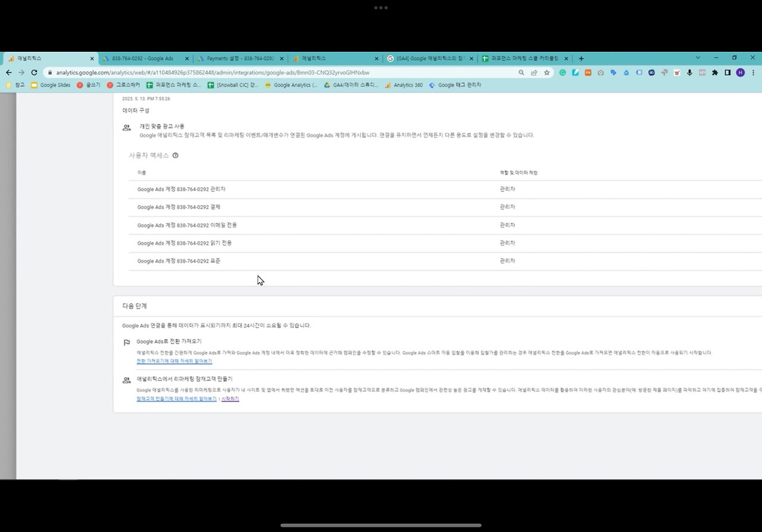This screenshot has width=762, height=532.
Task: Click the camera extension icon
Action: [601, 73]
